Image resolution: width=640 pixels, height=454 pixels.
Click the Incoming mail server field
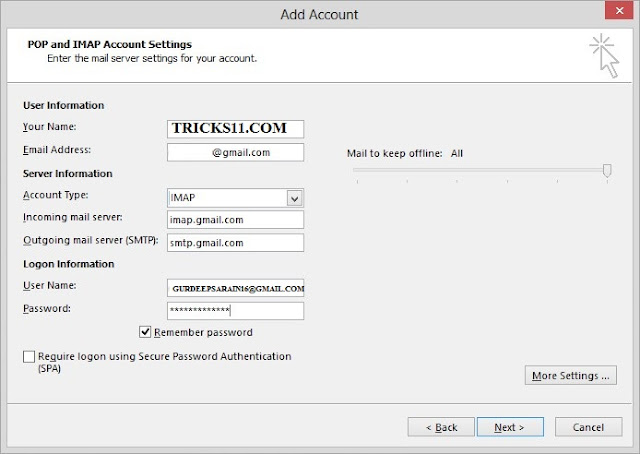236,220
